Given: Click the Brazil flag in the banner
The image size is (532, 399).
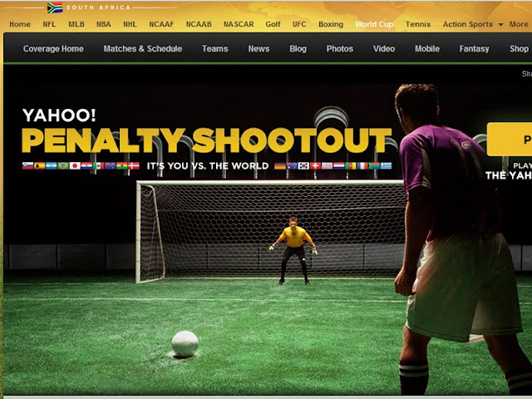Looking at the screenshot, I should click(x=63, y=165).
